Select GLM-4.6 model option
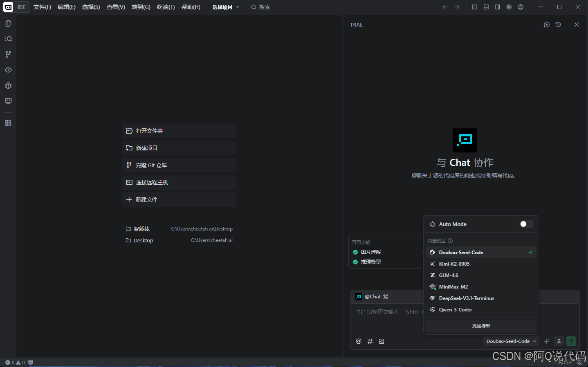This screenshot has height=367, width=588. pyautogui.click(x=481, y=275)
